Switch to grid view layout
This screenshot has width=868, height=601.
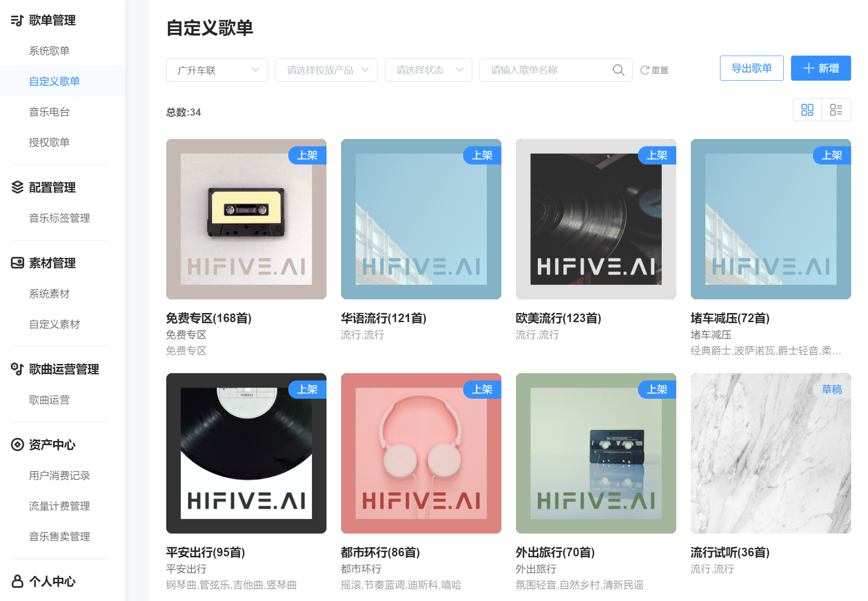tap(807, 109)
